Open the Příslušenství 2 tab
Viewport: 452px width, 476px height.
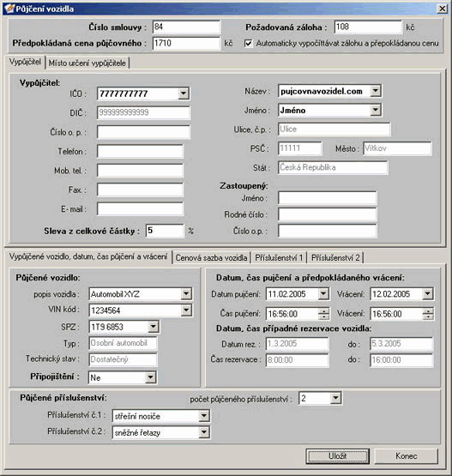click(335, 258)
